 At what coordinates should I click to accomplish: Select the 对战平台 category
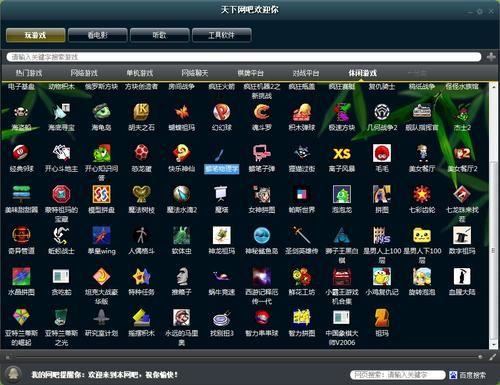pos(306,73)
